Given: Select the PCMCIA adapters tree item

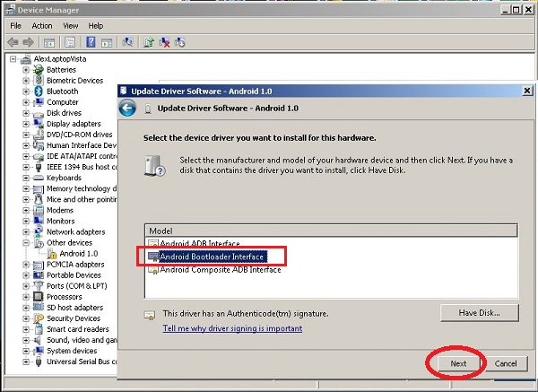Looking at the screenshot, I should (75, 265).
